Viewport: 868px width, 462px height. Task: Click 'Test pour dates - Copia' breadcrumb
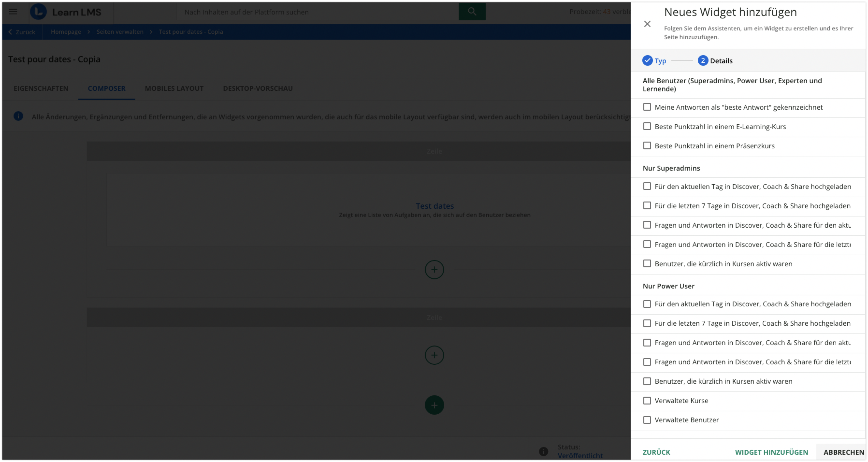[191, 32]
